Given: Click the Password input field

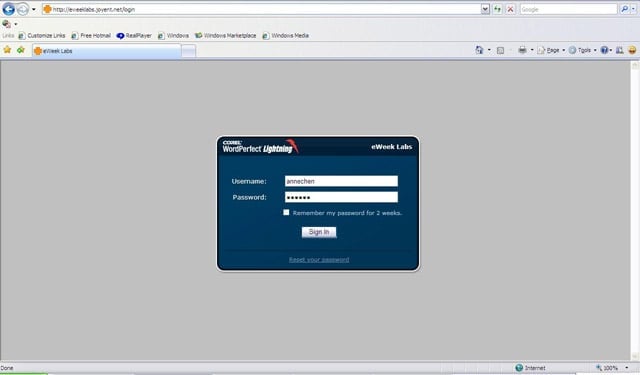Looking at the screenshot, I should tap(341, 197).
